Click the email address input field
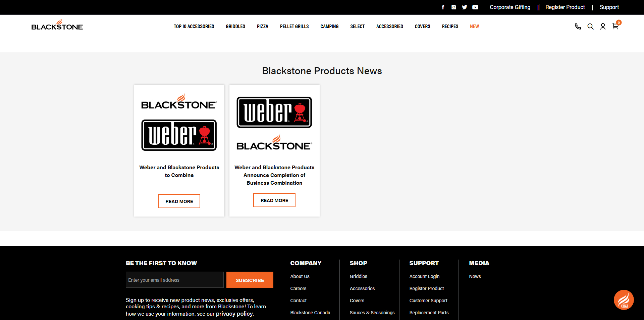Viewport: 644px width, 320px height. (174, 280)
